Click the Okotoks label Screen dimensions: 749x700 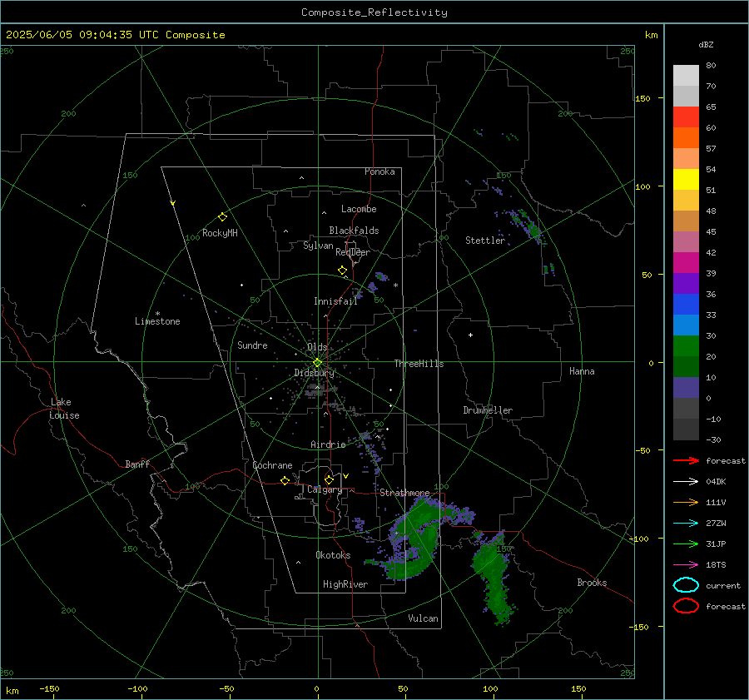point(333,555)
